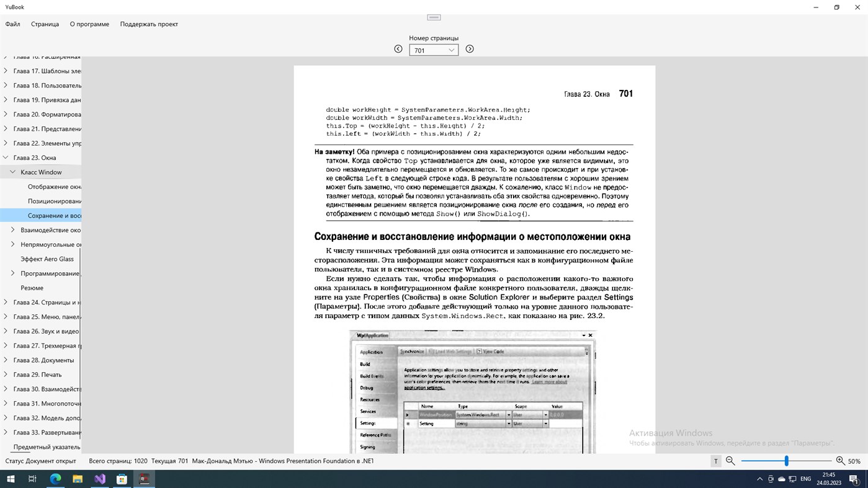Launch Microsoft Edge from taskbar
The width and height of the screenshot is (868, 488).
(x=55, y=479)
